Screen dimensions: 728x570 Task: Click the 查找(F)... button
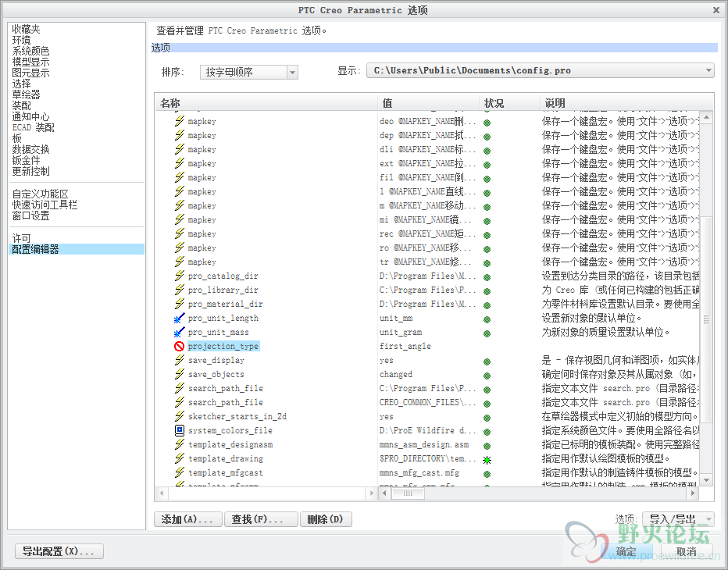(260, 519)
